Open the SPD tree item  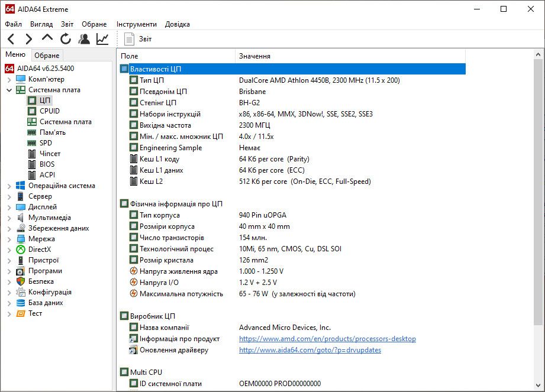[x=46, y=143]
